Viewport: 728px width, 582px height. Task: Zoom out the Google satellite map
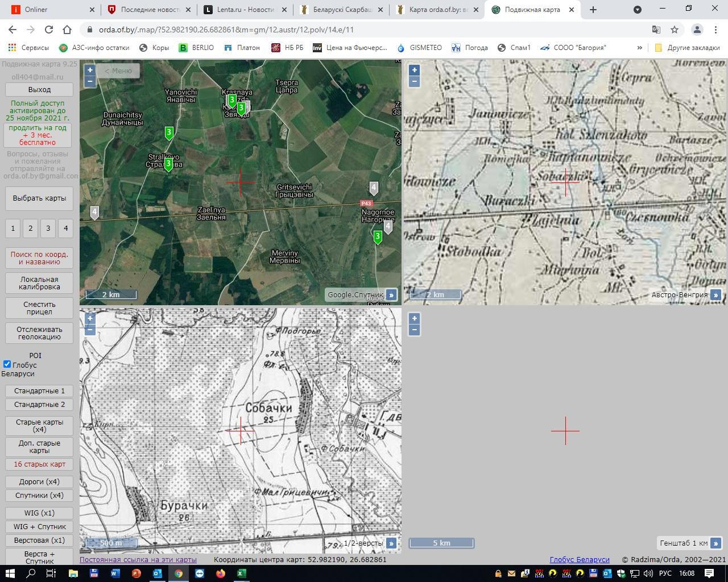pyautogui.click(x=90, y=81)
